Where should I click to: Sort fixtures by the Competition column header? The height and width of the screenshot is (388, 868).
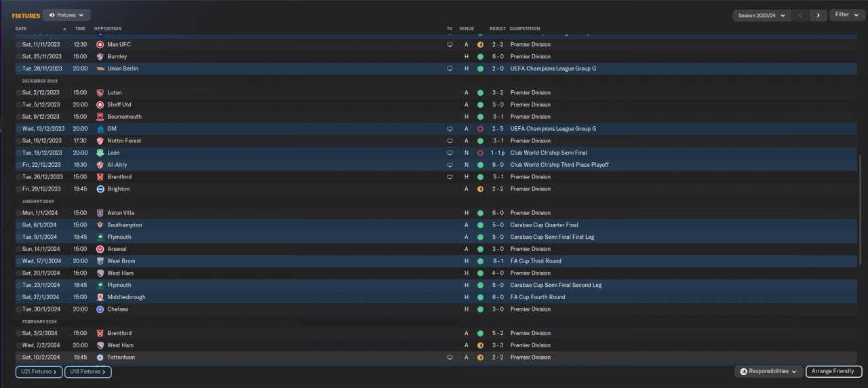[525, 29]
